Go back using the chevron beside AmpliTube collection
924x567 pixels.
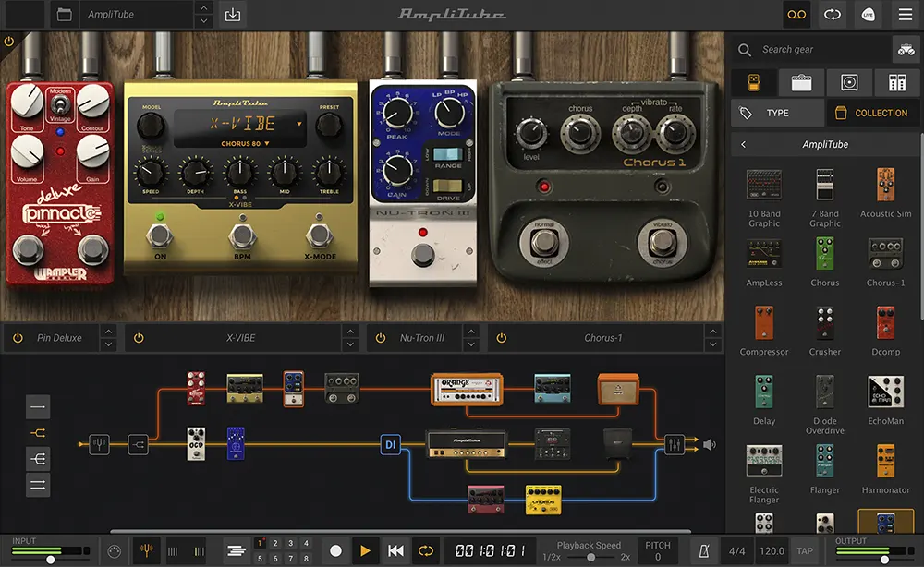click(x=744, y=144)
